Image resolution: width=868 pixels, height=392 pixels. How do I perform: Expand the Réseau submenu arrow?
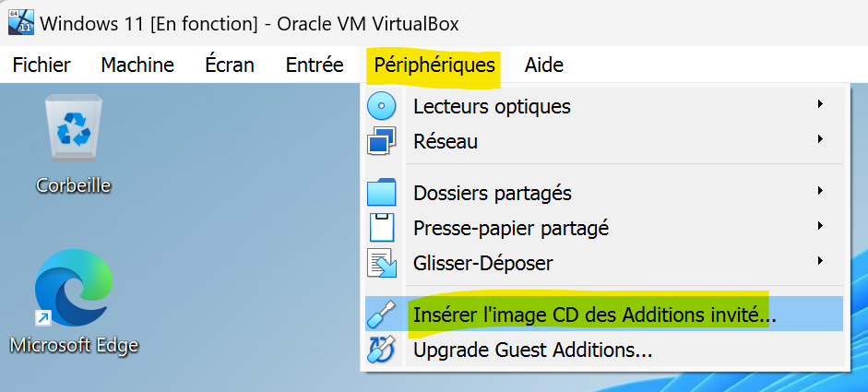(820, 139)
